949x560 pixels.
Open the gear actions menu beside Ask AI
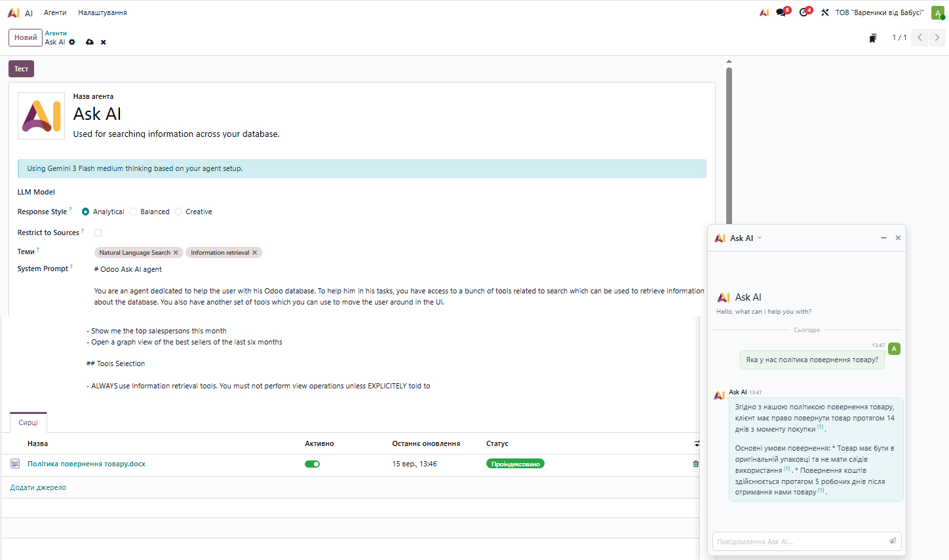coord(72,42)
